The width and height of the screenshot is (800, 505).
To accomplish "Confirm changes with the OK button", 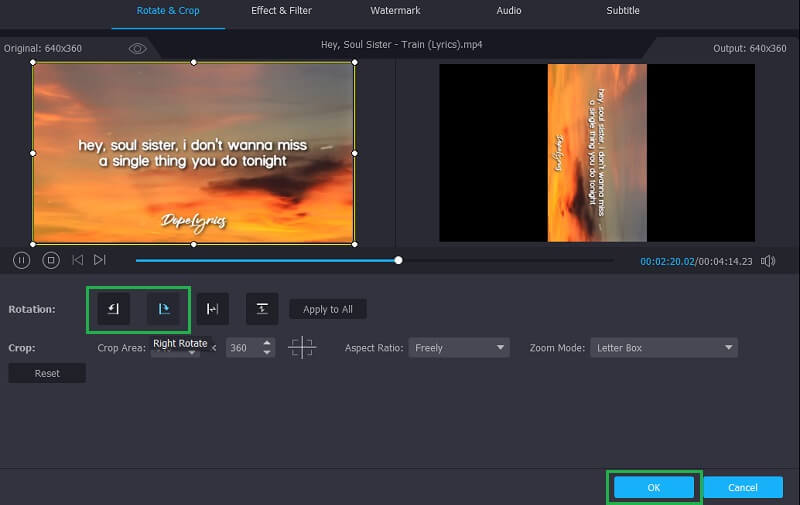I will 654,487.
